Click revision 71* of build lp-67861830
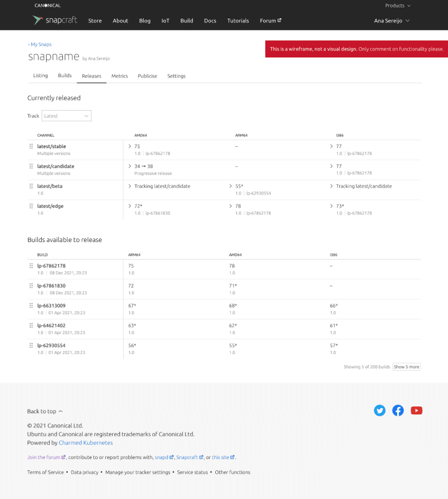The height and width of the screenshot is (499, 448). coord(233,286)
